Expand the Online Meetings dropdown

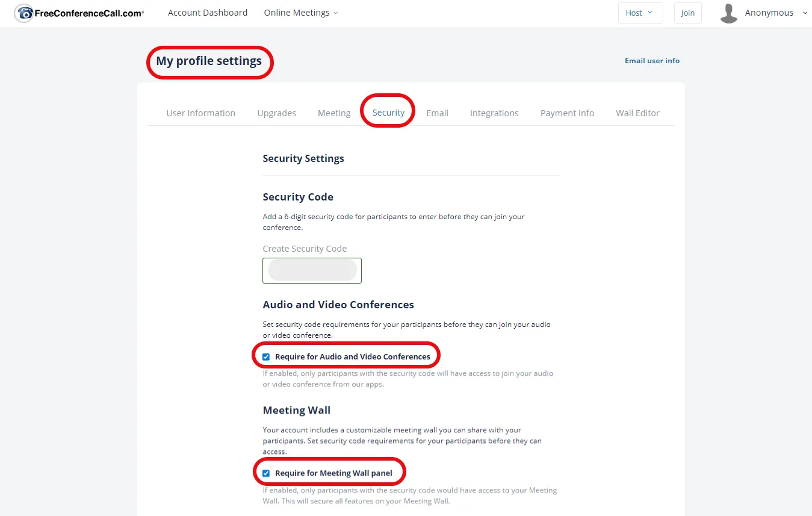coord(300,13)
